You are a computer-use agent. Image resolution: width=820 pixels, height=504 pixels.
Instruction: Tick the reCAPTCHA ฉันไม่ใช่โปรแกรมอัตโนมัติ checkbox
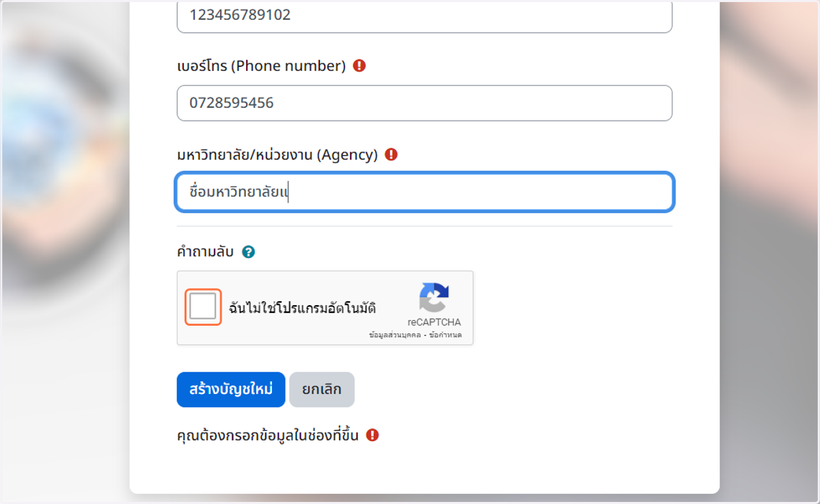pos(203,307)
